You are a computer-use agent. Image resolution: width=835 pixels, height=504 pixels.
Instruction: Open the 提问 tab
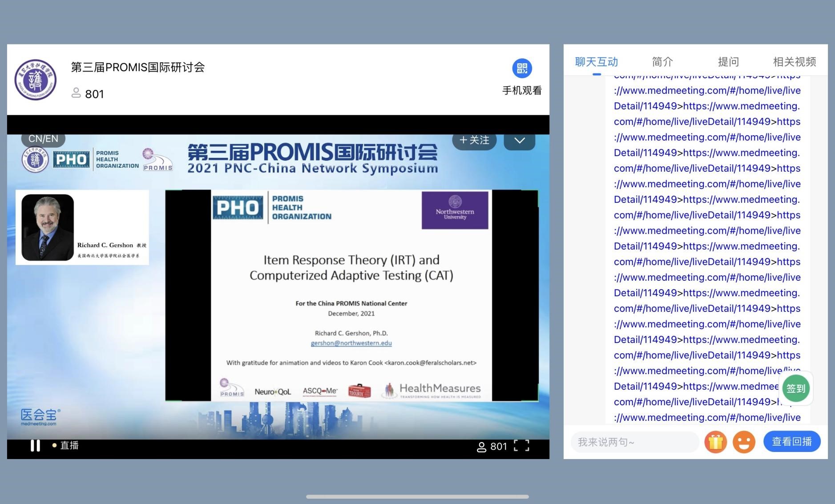[728, 62]
